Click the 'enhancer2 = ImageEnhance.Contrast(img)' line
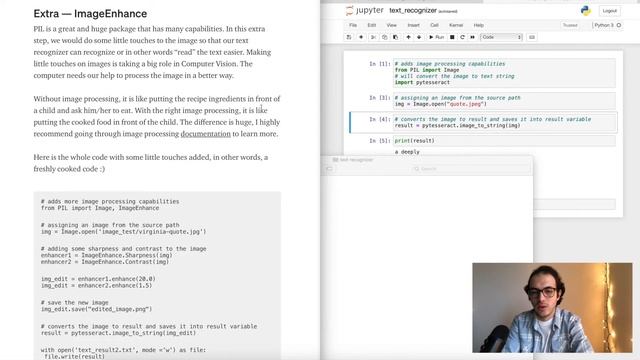Image resolution: width=640 pixels, height=360 pixels. (105, 262)
